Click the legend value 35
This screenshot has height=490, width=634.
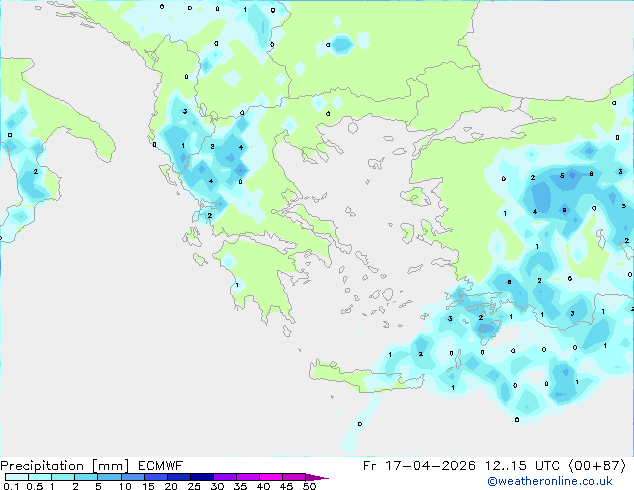coord(240,486)
